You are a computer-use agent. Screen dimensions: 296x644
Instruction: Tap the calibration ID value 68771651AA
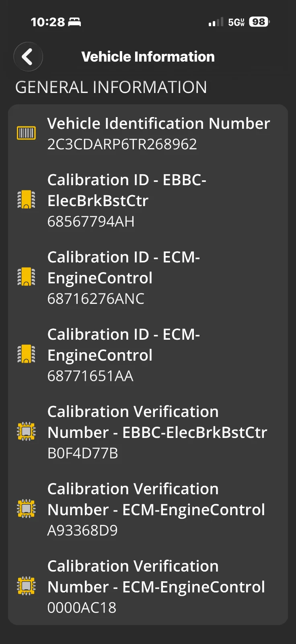point(90,376)
